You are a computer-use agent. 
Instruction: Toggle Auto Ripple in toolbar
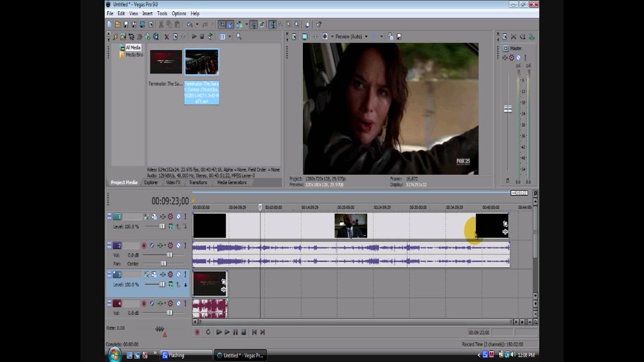click(239, 24)
